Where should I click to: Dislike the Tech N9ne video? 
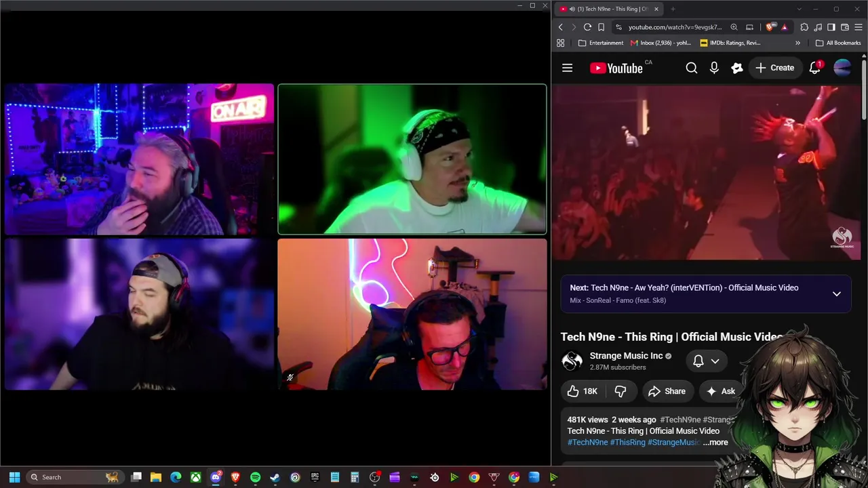[620, 391]
